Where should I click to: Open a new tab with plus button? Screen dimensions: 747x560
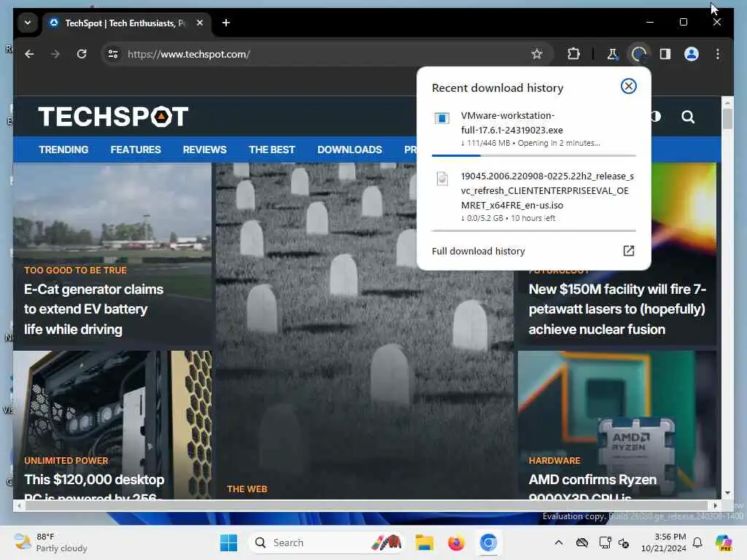pos(226,23)
